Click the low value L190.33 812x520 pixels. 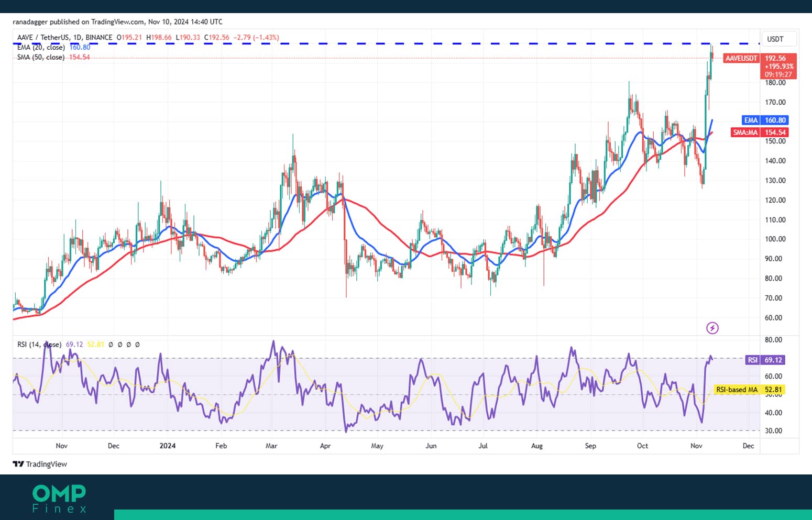(188, 38)
